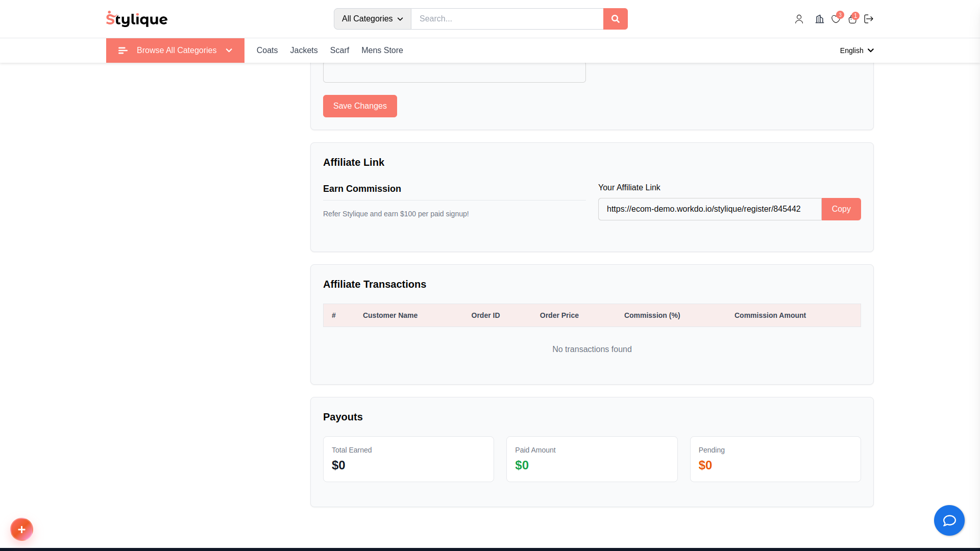Copy the affiliate link
Viewport: 980px width, 551px height.
(x=841, y=209)
